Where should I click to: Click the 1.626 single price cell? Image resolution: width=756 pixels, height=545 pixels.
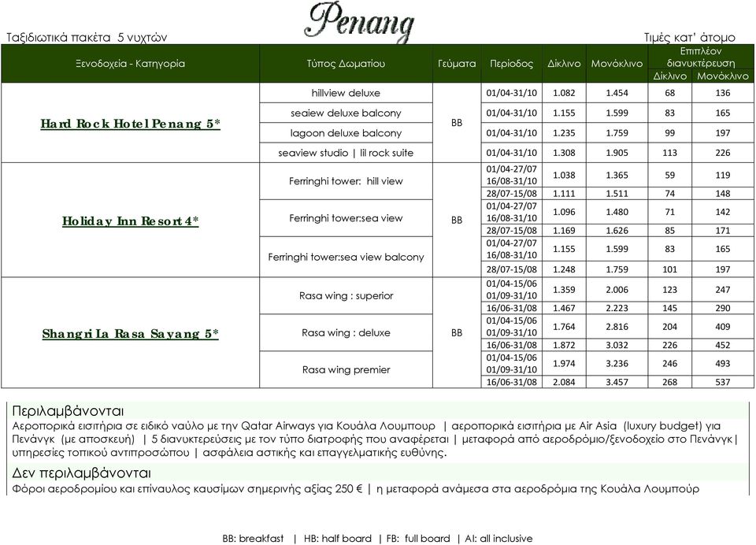tap(617, 231)
